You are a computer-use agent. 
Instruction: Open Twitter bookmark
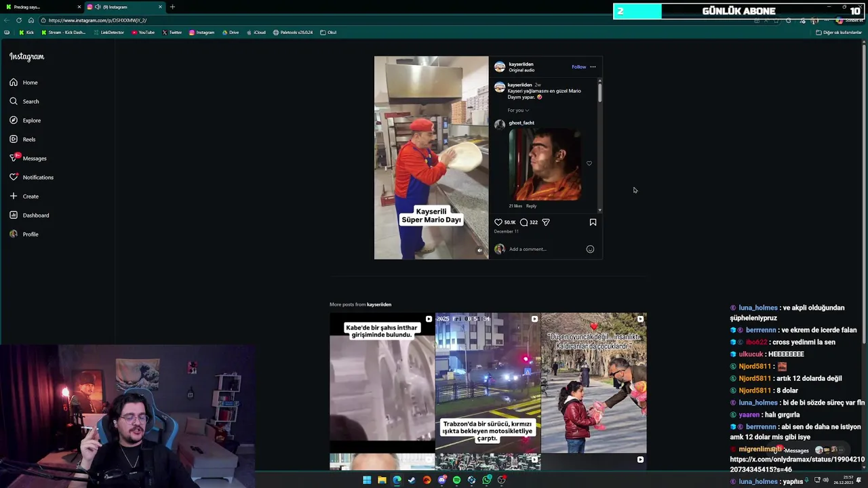[172, 33]
